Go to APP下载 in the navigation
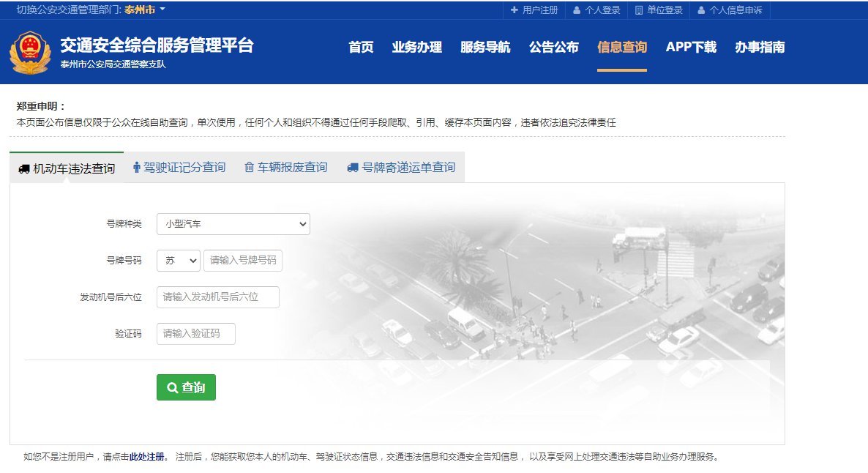Screen dimensions: 868x473 [x=690, y=48]
